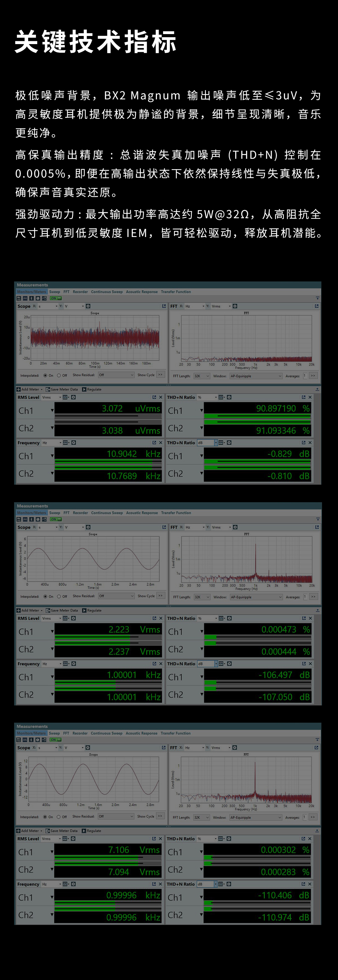The image size is (338, 980).
Task: Open FFT Length 32K dropdown in 3.072 uVrms window
Action: point(202,376)
